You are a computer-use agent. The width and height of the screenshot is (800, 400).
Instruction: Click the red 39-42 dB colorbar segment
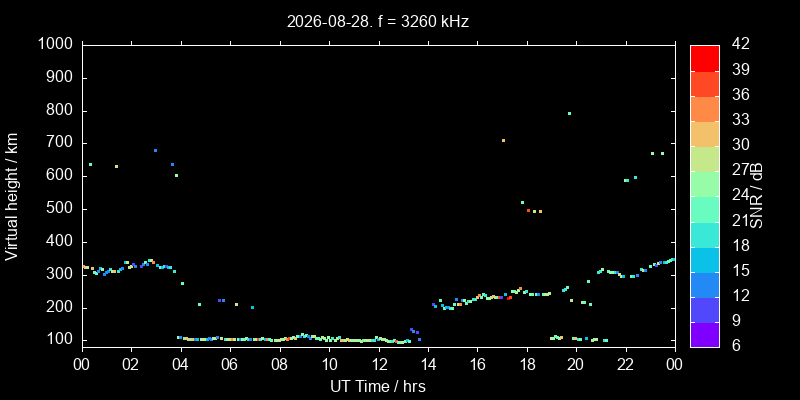coord(705,58)
